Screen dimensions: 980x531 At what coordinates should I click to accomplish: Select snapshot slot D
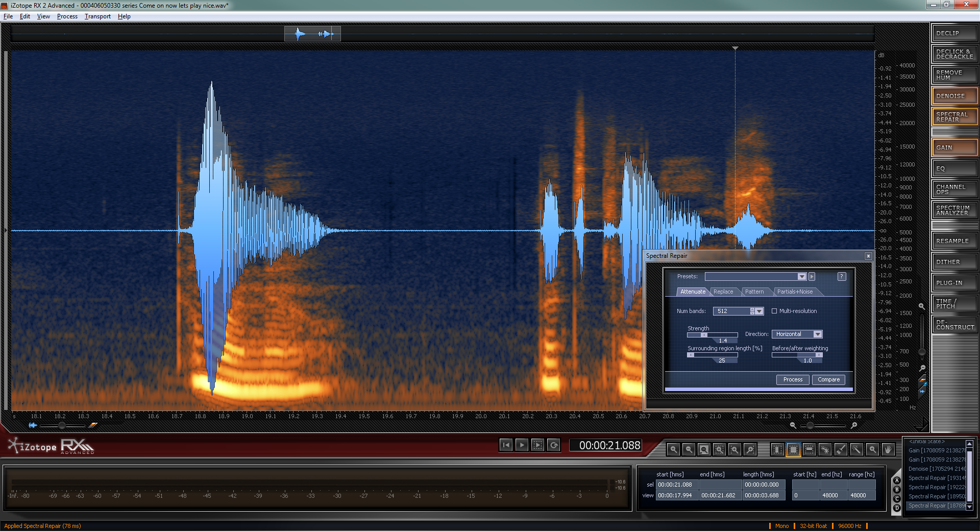[x=897, y=508]
